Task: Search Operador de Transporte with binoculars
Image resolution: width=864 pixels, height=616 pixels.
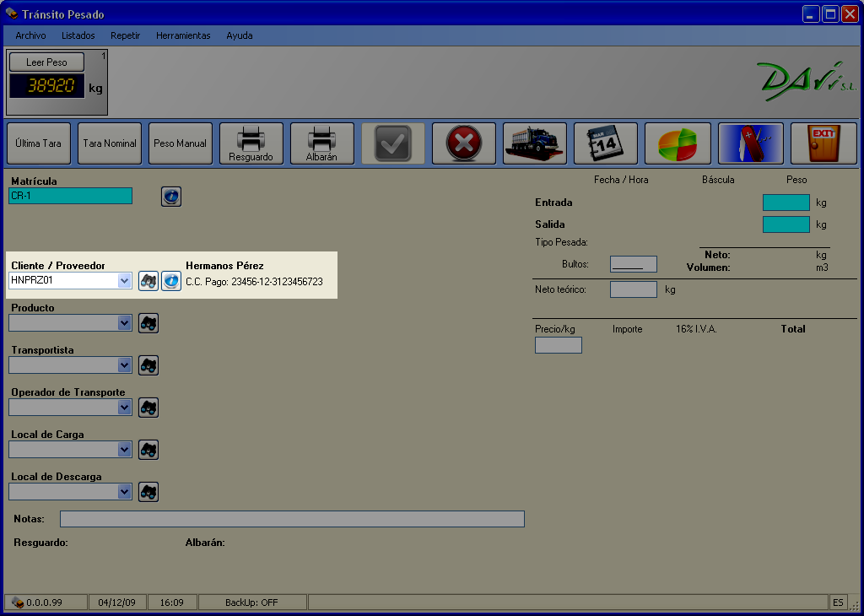Action: 148,408
